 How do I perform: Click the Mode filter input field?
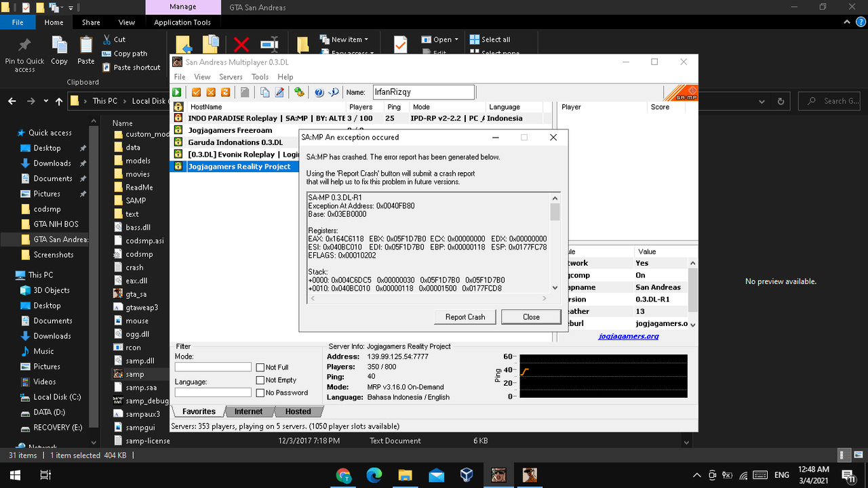tap(213, 367)
